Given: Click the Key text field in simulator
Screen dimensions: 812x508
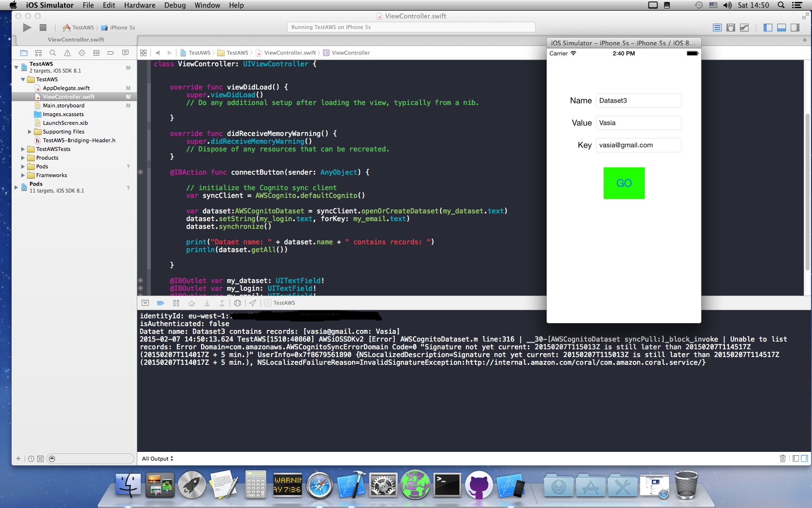Looking at the screenshot, I should 638,145.
